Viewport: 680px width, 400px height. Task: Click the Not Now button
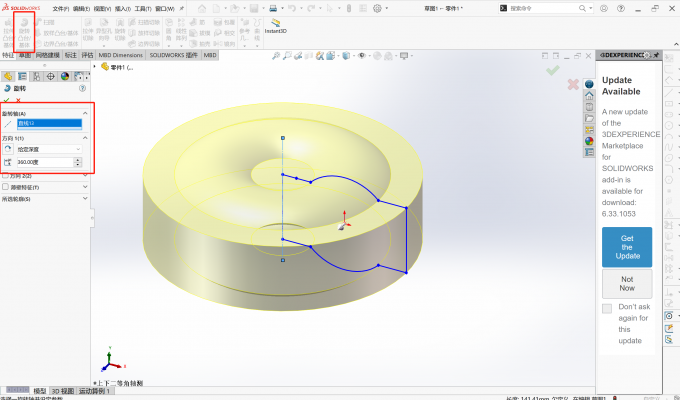click(627, 284)
